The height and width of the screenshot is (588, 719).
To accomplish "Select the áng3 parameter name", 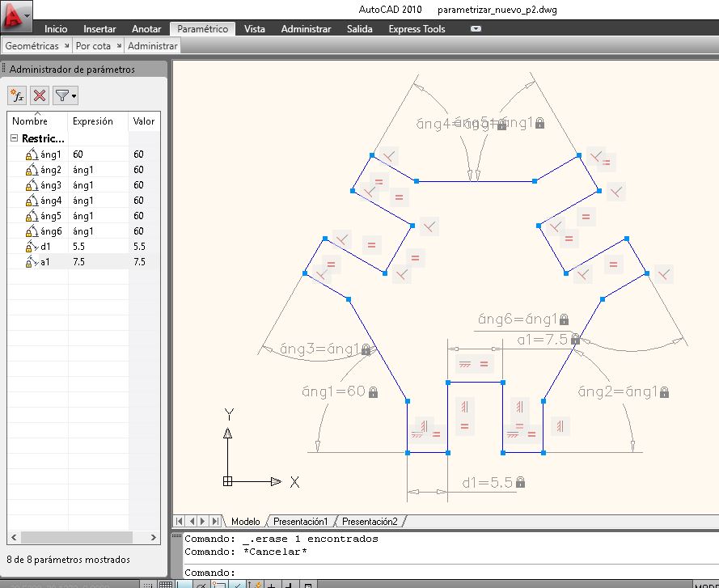I will (50, 185).
